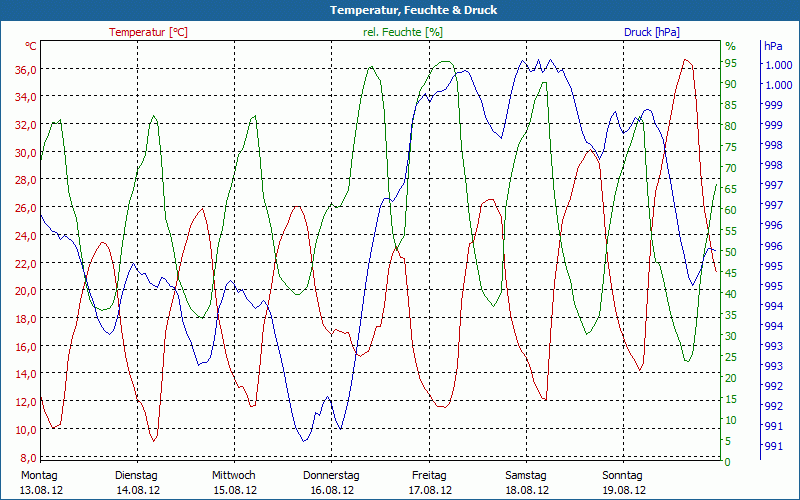Click the green humidity axis value '60'
The width and height of the screenshot is (800, 500).
(731, 210)
